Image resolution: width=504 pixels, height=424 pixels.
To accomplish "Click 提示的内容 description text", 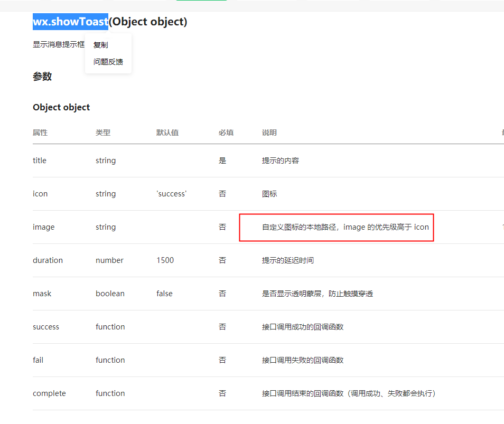I will click(281, 161).
